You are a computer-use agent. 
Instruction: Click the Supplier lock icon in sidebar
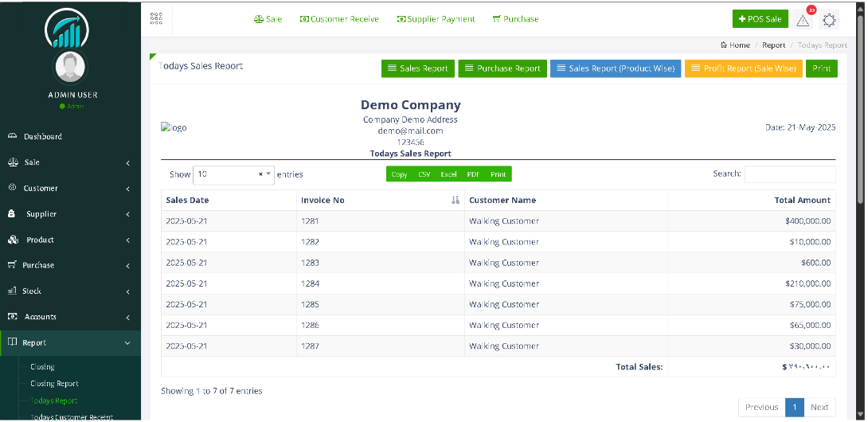point(12,213)
